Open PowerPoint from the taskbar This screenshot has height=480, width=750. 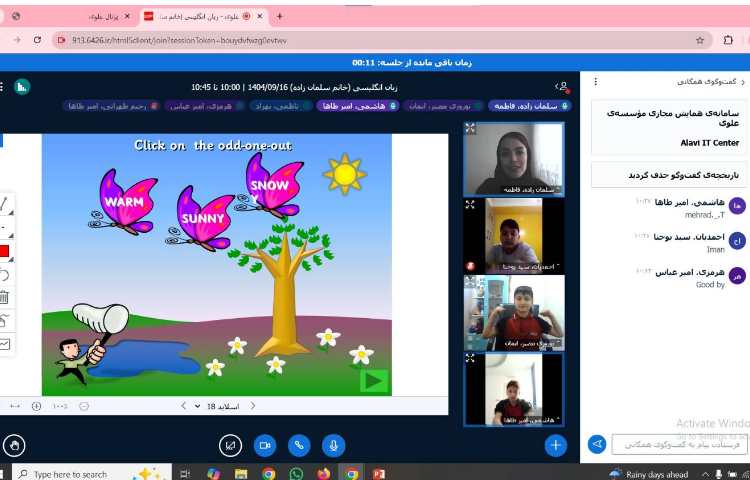(379, 474)
